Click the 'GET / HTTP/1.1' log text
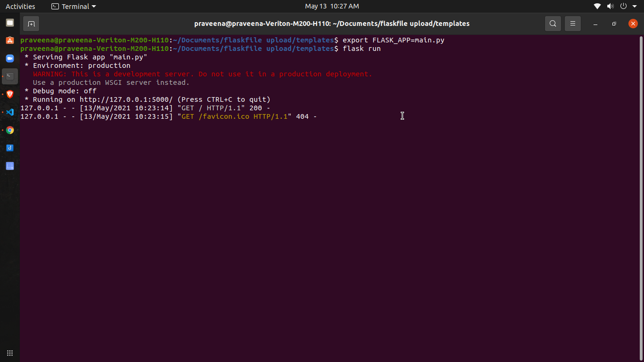This screenshot has height=362, width=644. click(x=211, y=108)
